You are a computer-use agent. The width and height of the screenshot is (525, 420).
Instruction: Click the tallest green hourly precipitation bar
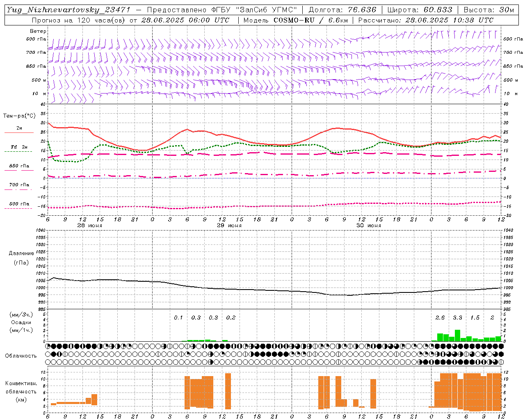point(457,336)
